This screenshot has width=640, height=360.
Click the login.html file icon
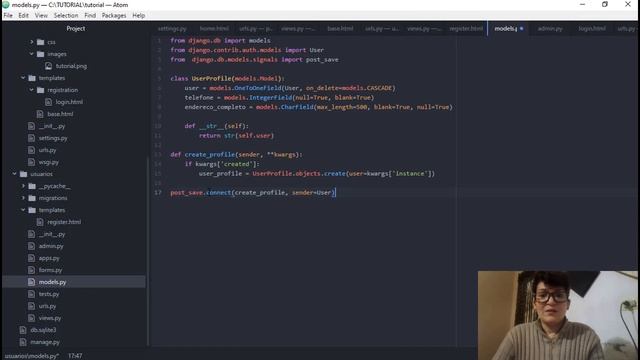click(x=49, y=102)
